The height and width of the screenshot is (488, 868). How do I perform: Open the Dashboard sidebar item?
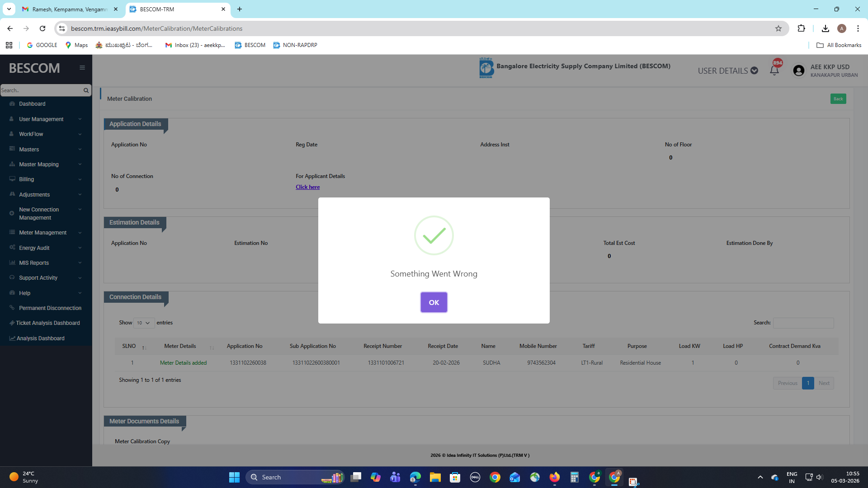click(x=32, y=104)
